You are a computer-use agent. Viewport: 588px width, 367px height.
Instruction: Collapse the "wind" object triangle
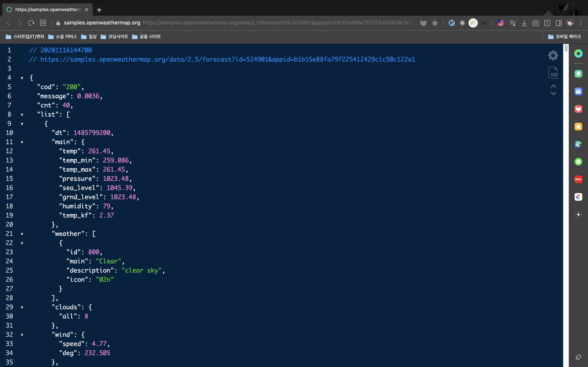coord(22,335)
